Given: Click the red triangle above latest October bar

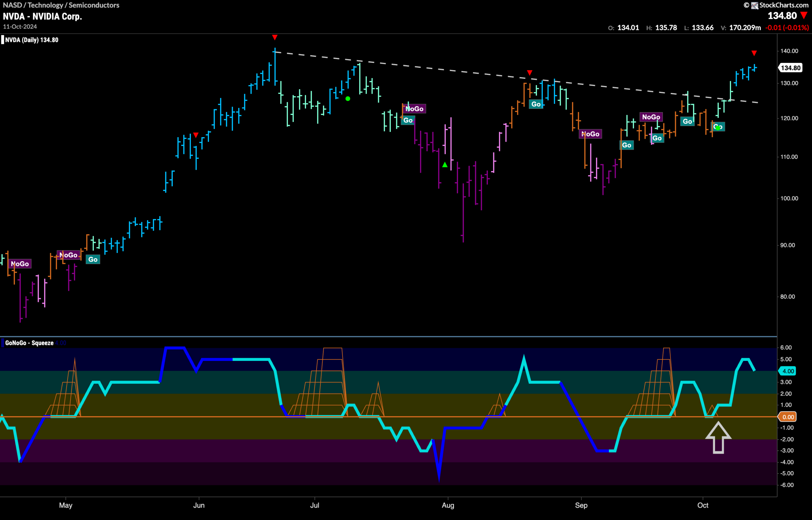Looking at the screenshot, I should pyautogui.click(x=754, y=53).
